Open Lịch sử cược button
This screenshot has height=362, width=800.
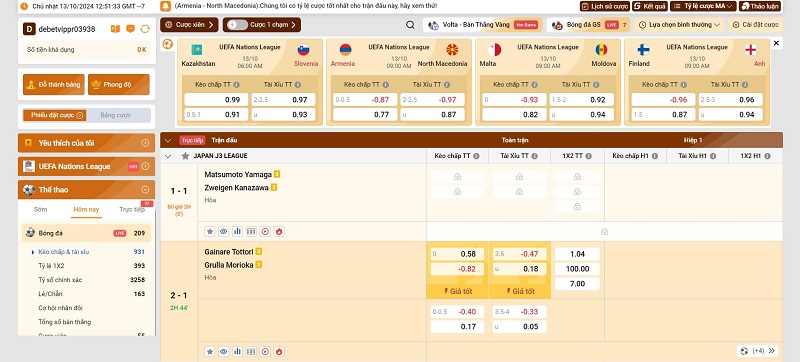(605, 6)
